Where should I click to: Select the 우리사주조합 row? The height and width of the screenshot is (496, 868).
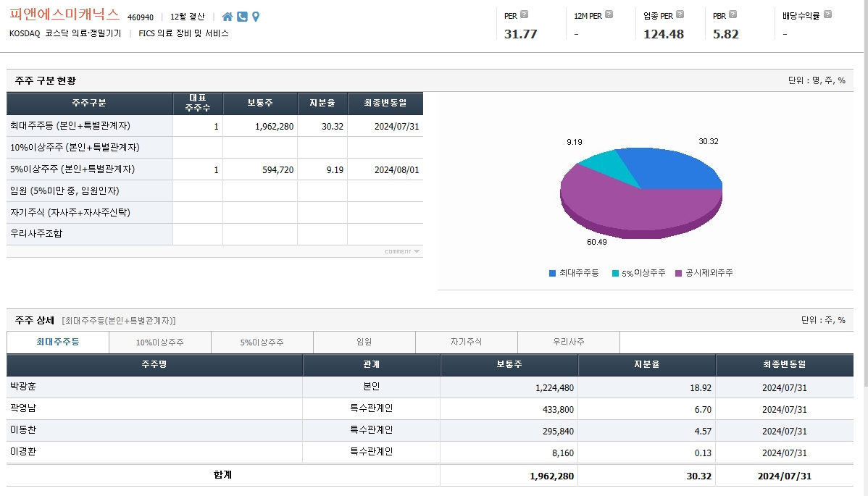coord(214,234)
